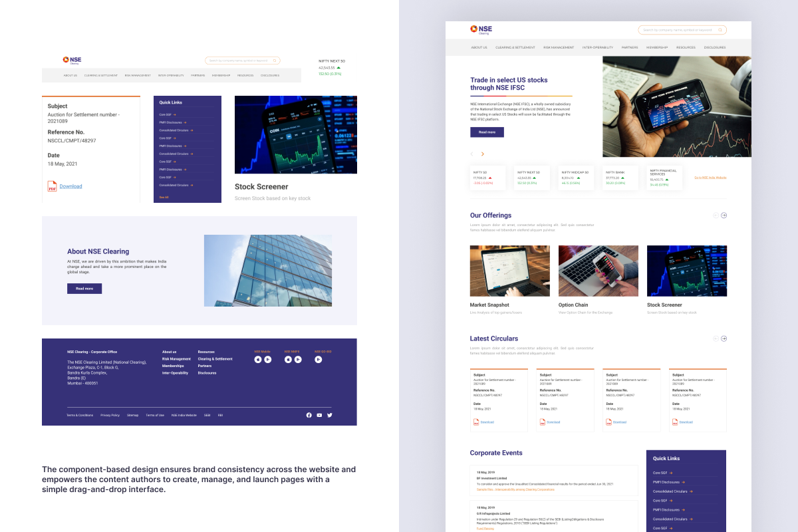
Task: Click See All in left Quick Links panel
Action: (164, 198)
